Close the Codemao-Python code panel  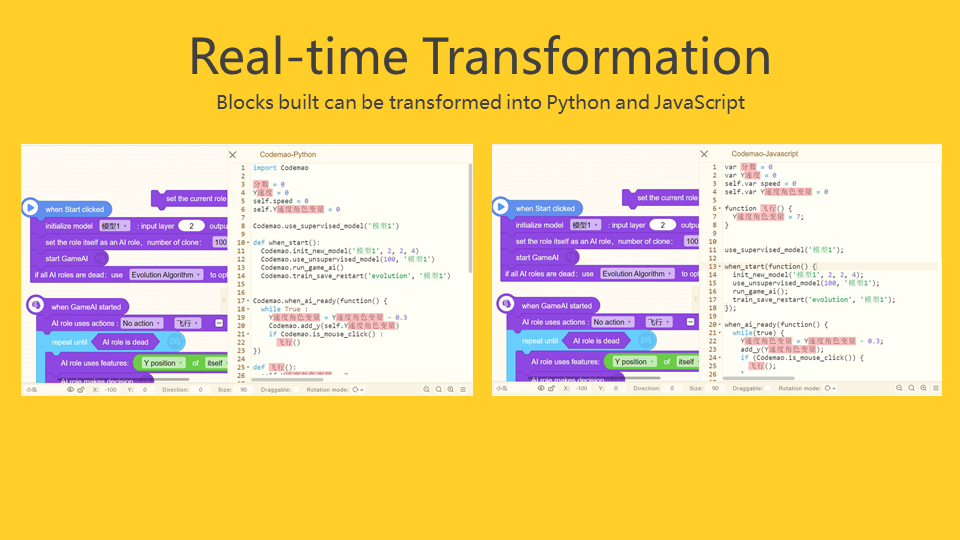(233, 155)
